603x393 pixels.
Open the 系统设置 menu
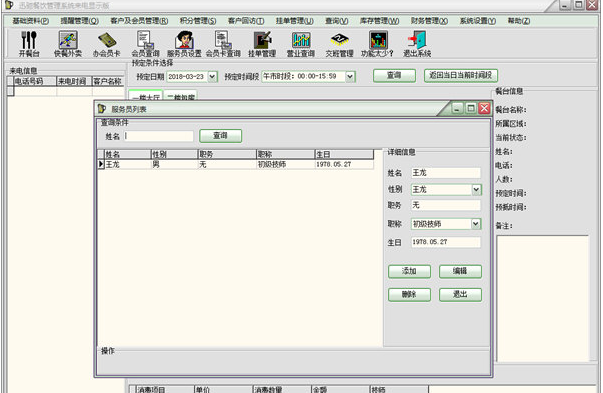pyautogui.click(x=478, y=21)
